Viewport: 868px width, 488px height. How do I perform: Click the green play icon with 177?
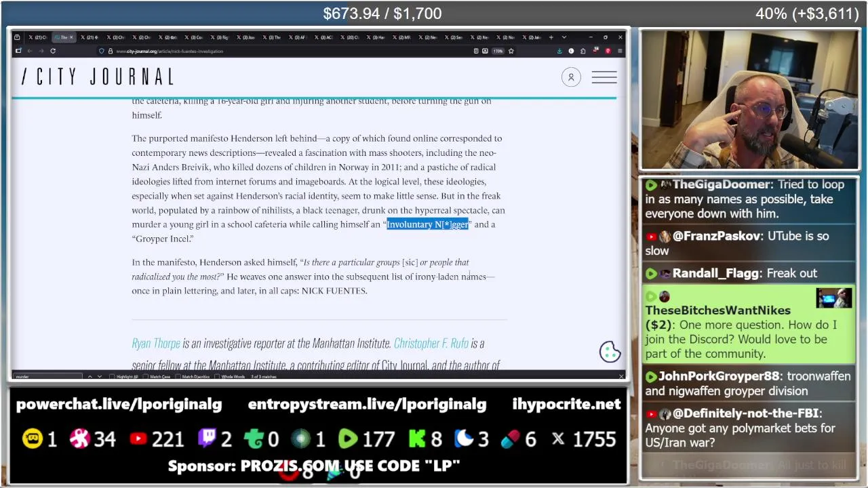pos(347,439)
